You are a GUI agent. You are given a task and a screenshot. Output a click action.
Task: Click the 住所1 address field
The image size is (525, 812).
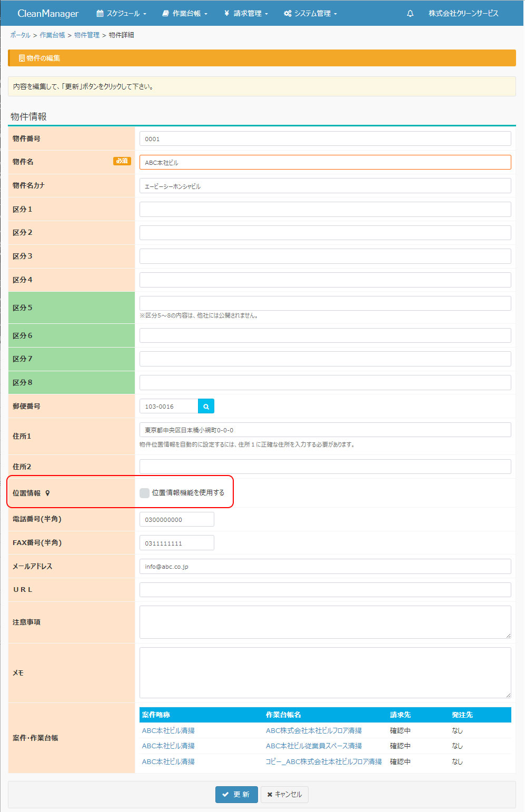[325, 430]
